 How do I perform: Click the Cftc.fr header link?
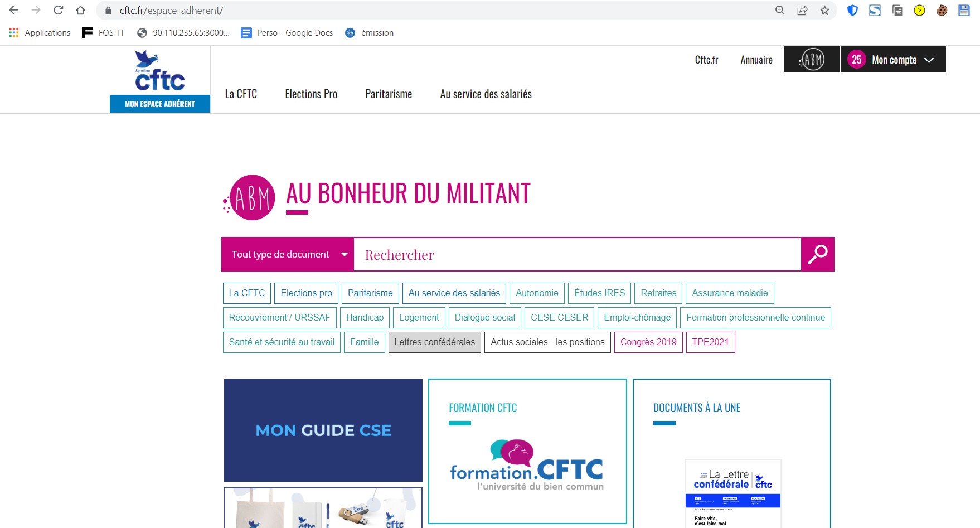click(x=706, y=60)
